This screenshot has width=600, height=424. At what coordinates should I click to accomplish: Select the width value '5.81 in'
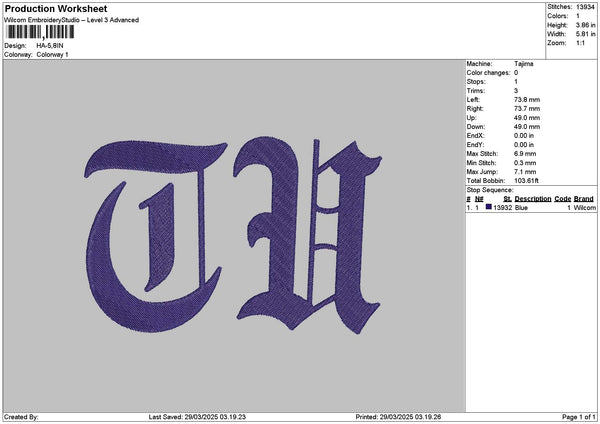pyautogui.click(x=585, y=34)
